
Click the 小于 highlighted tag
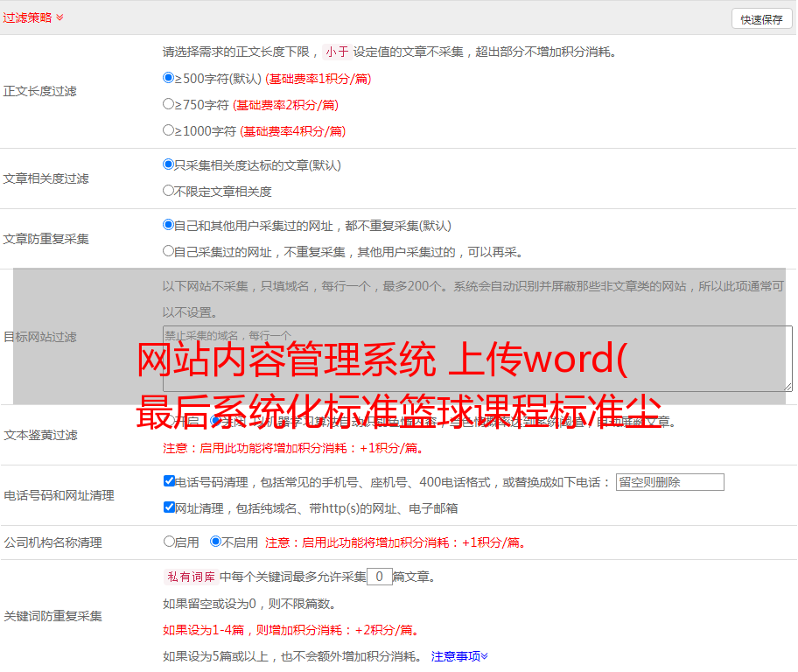337,52
